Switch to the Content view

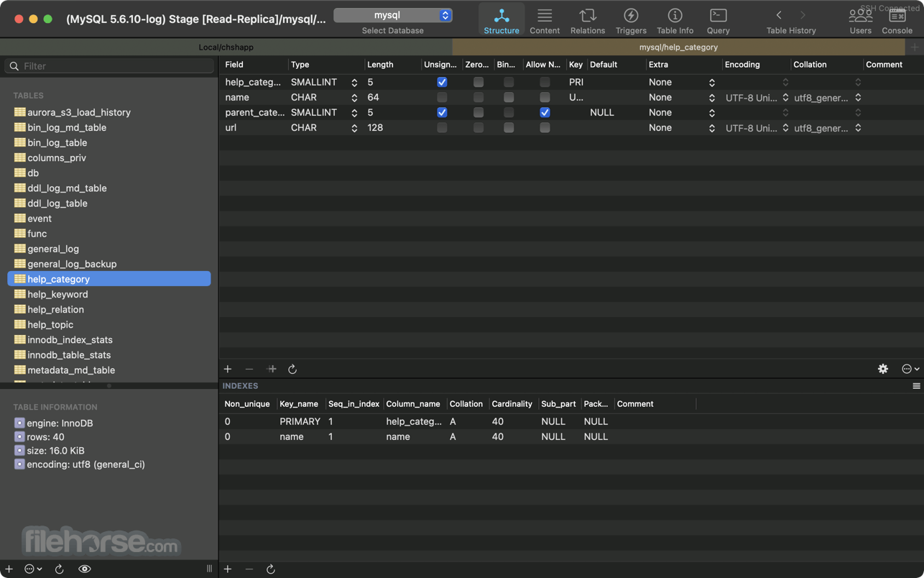(545, 20)
